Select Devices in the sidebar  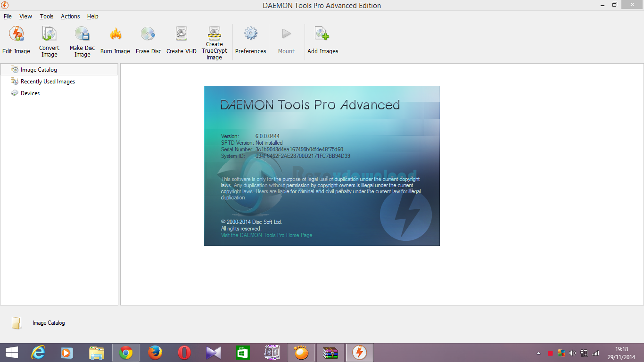(59, 93)
